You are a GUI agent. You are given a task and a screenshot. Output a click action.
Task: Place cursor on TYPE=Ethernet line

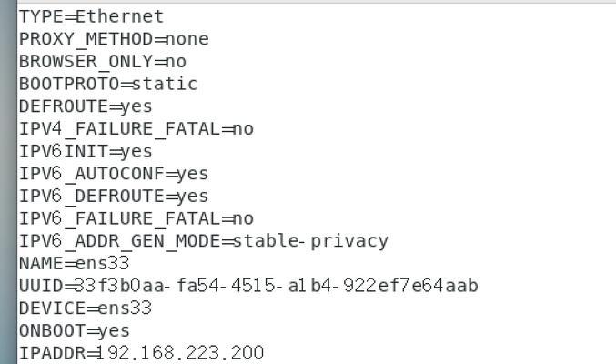pos(91,17)
